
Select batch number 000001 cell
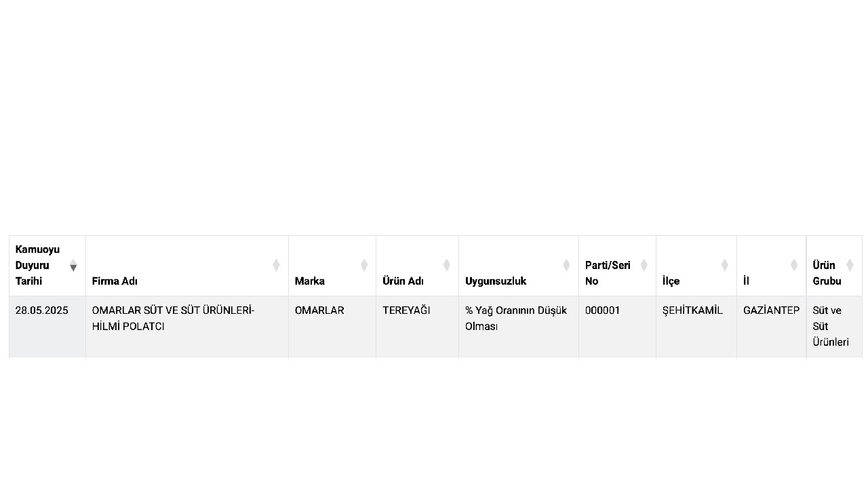[617, 327]
